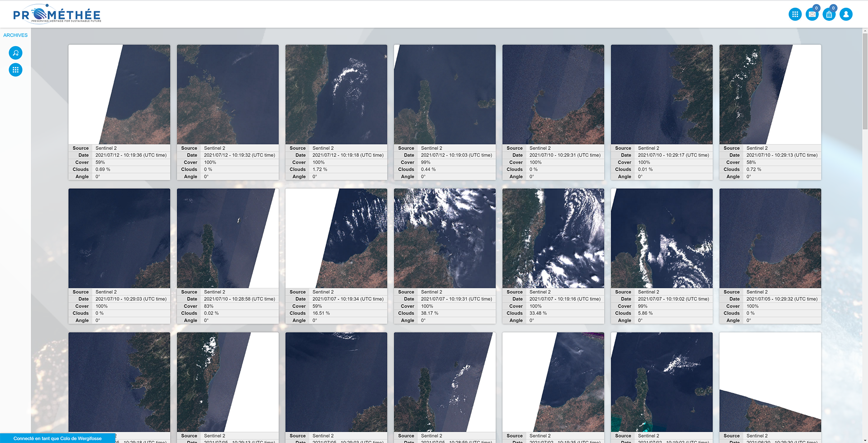Click clouds value 38.17 %
This screenshot has height=443, width=868.
tap(430, 313)
